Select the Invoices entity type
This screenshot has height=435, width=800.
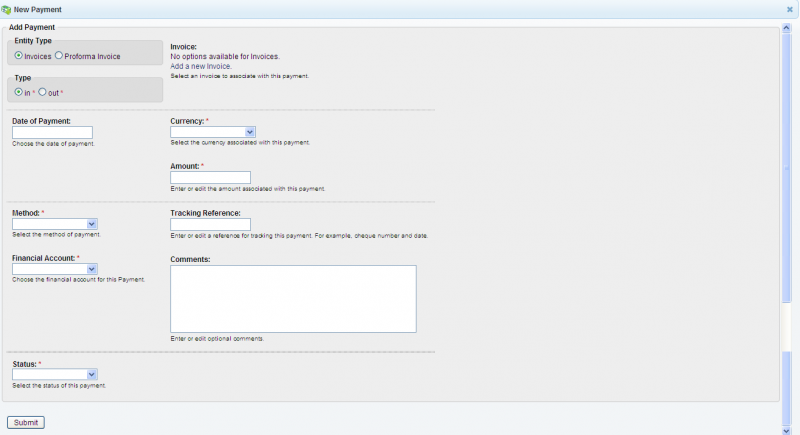pyautogui.click(x=19, y=56)
